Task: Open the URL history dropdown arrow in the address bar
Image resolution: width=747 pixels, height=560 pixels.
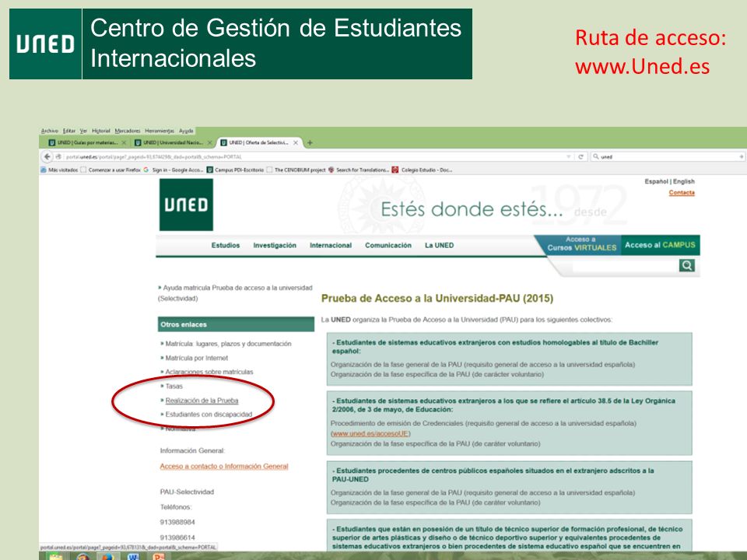Action: point(568,156)
